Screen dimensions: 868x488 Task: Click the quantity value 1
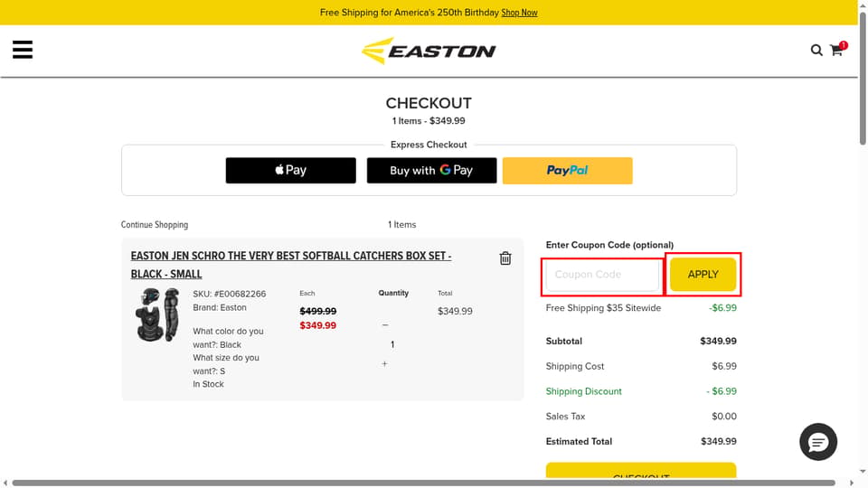point(392,344)
